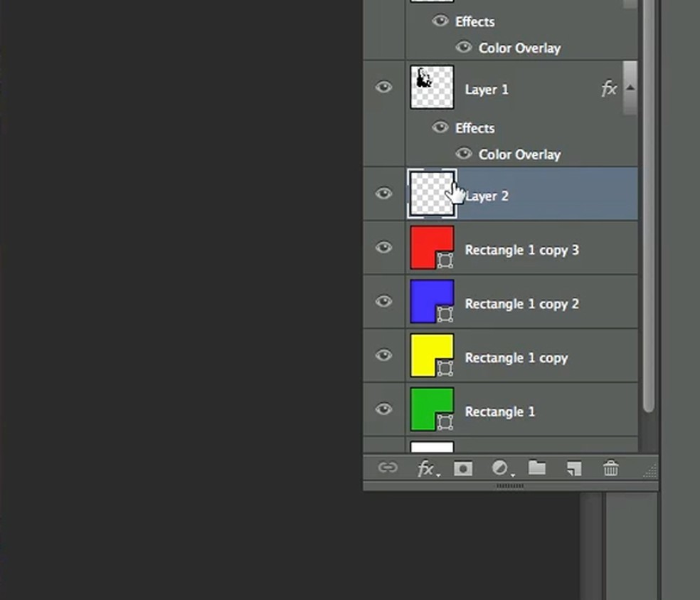700x600 pixels.
Task: Add a layer mask
Action: pos(463,468)
